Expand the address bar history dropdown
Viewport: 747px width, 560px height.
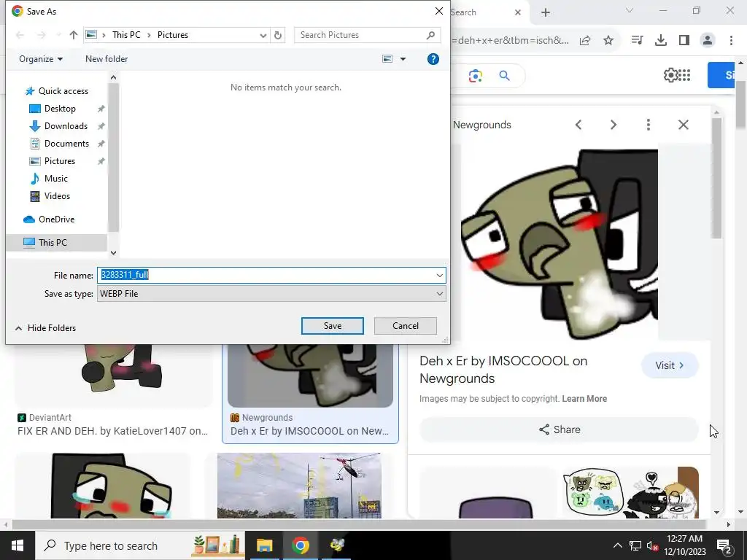[x=263, y=35]
